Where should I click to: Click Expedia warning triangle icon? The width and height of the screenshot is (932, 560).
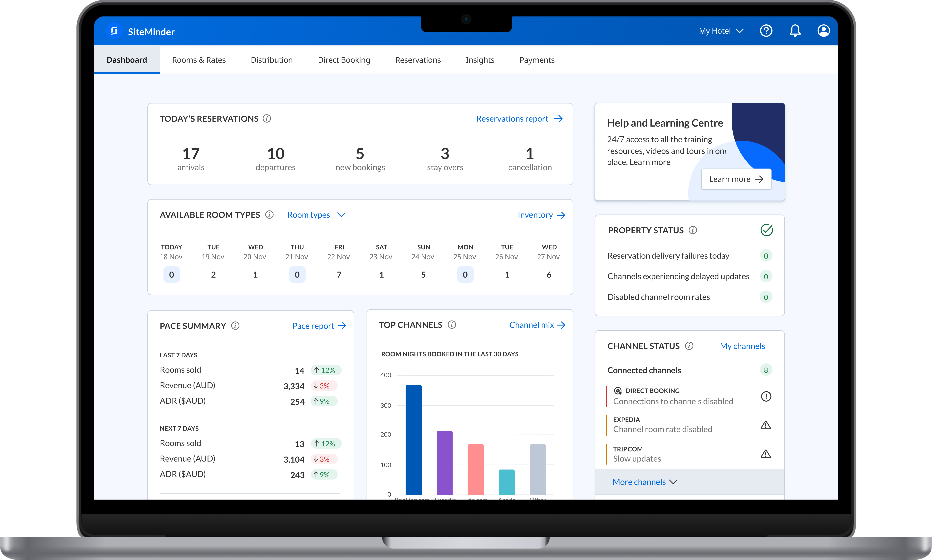[766, 425]
